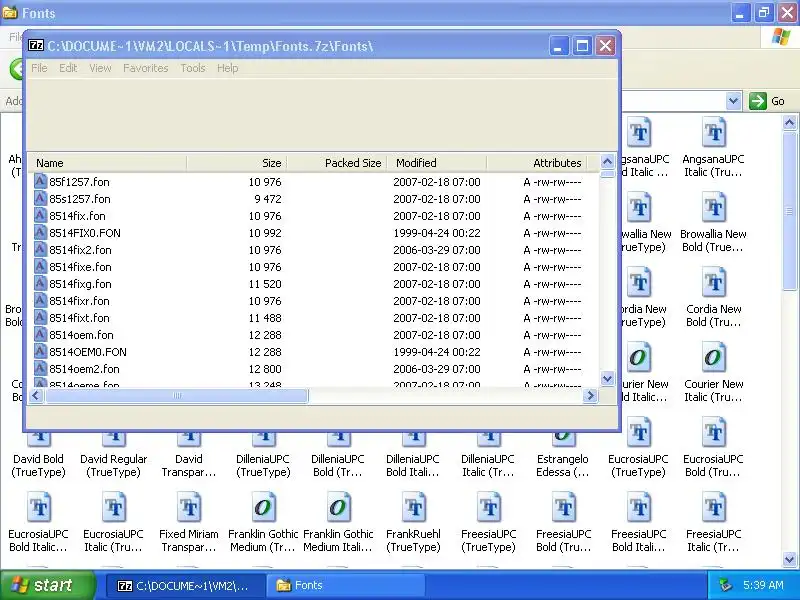Screen dimensions: 800x600
Task: Select the 8514fix2.fon file icon
Action: click(x=40, y=249)
